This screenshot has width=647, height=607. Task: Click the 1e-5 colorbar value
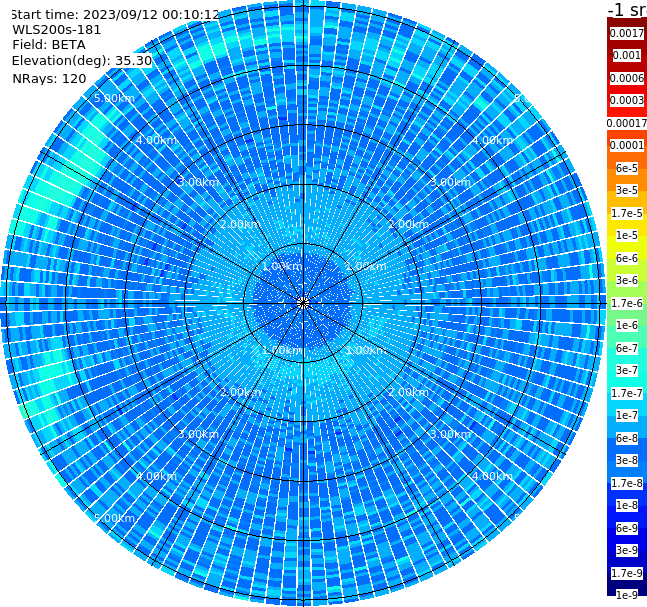click(627, 235)
